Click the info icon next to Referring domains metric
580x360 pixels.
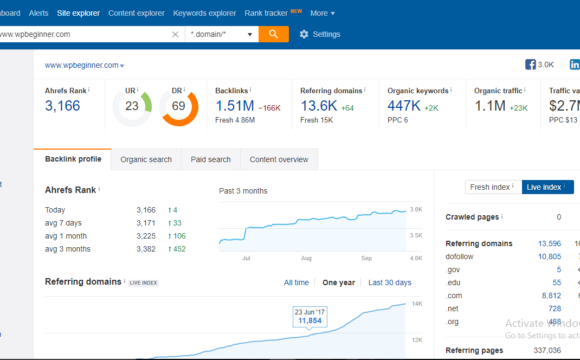[365, 90]
